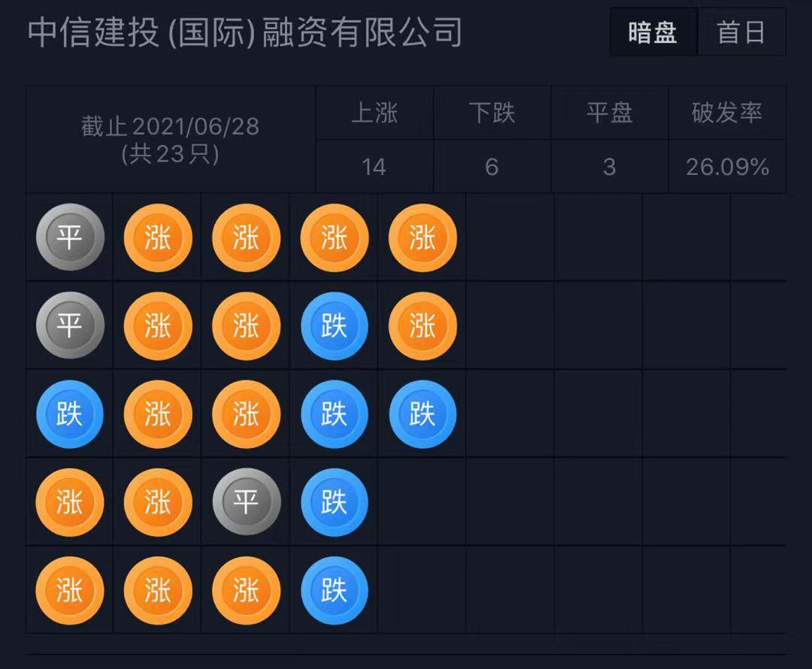Select the first 平 coin in row one

[x=70, y=237]
